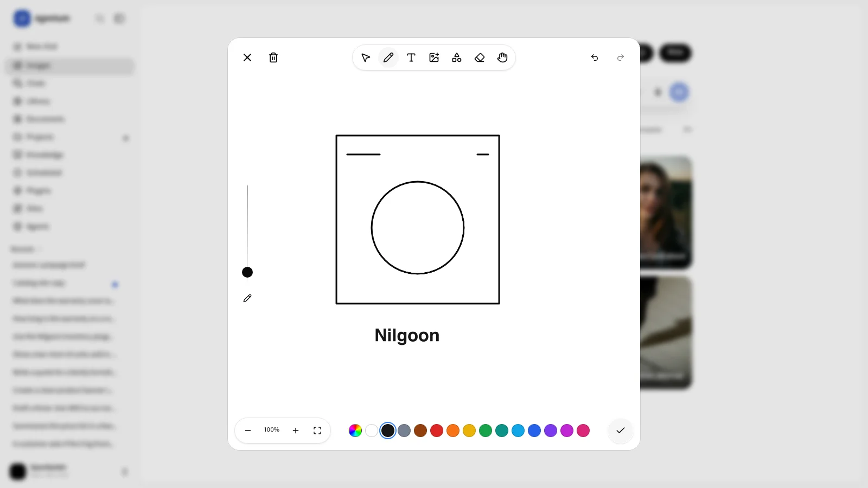Screen dimensions: 868x488
Task: Click the add image tool
Action: pyautogui.click(x=434, y=57)
